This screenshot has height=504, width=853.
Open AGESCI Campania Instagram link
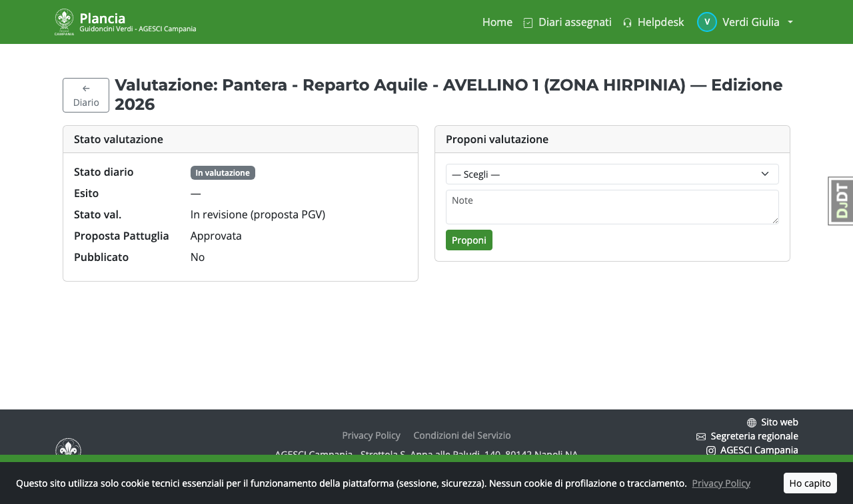[x=752, y=450]
